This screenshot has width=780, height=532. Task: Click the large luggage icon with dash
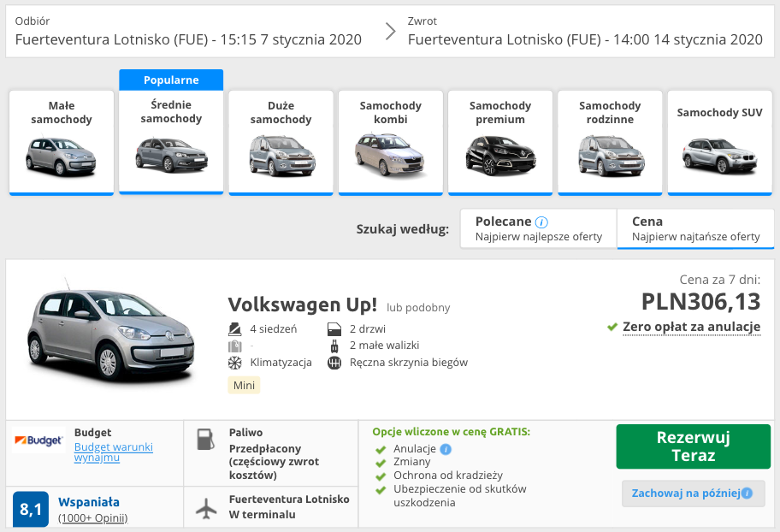pos(235,346)
